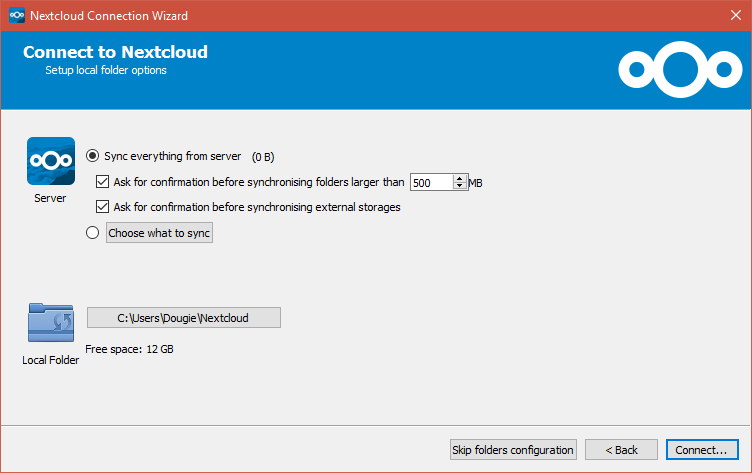Click the Local Folder sync icon

click(x=51, y=322)
